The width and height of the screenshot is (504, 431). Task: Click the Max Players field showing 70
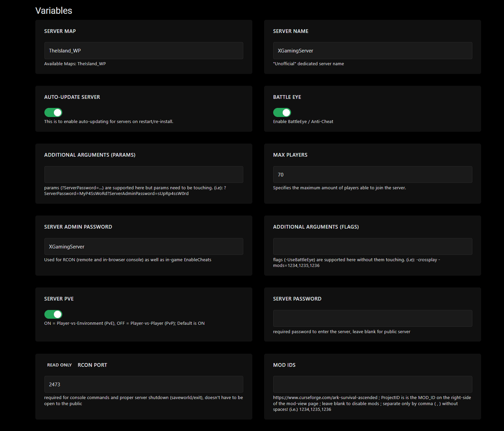click(372, 174)
